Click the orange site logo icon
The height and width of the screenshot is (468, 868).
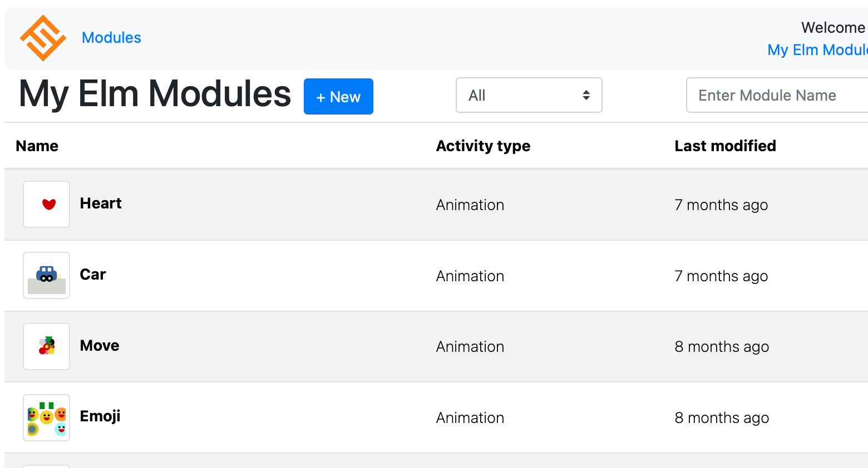pos(43,38)
